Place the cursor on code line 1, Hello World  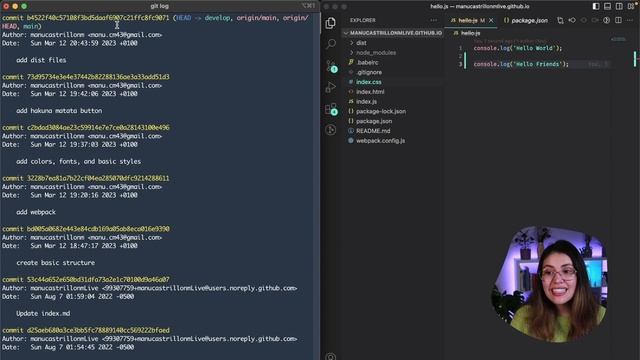pyautogui.click(x=518, y=48)
